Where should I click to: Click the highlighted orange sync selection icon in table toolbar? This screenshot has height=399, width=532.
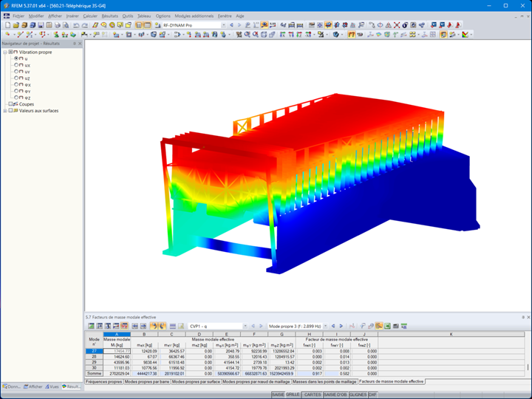379,326
